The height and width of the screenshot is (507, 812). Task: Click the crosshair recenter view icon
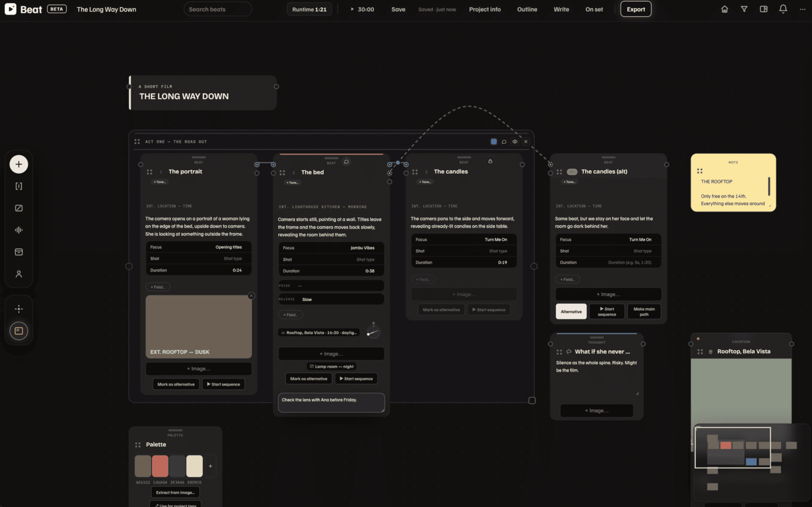(19, 309)
